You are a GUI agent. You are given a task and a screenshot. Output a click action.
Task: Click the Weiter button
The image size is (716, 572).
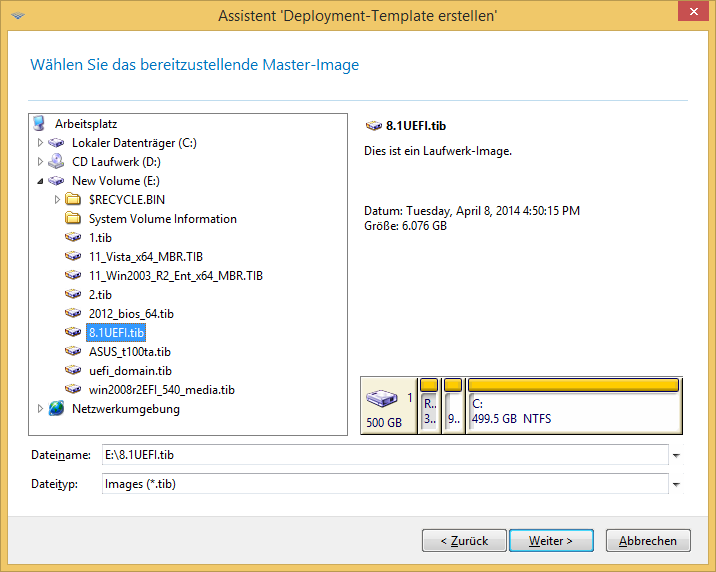tap(551, 541)
